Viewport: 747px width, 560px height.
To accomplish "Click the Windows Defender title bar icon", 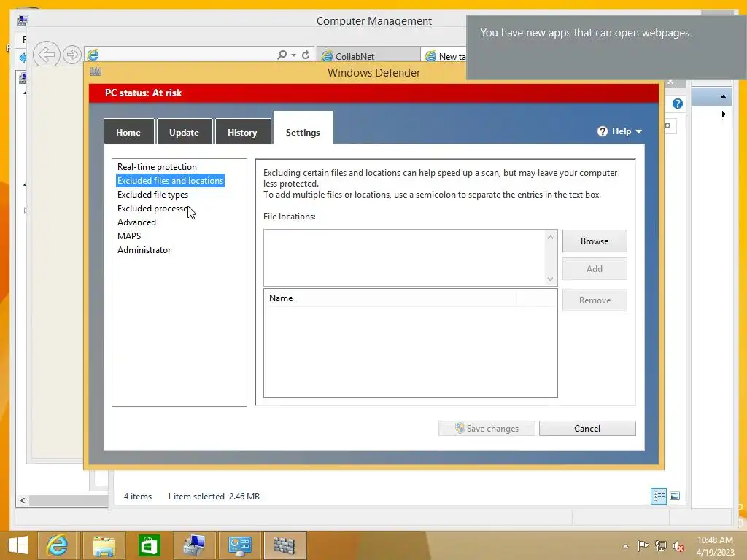I will click(x=96, y=72).
